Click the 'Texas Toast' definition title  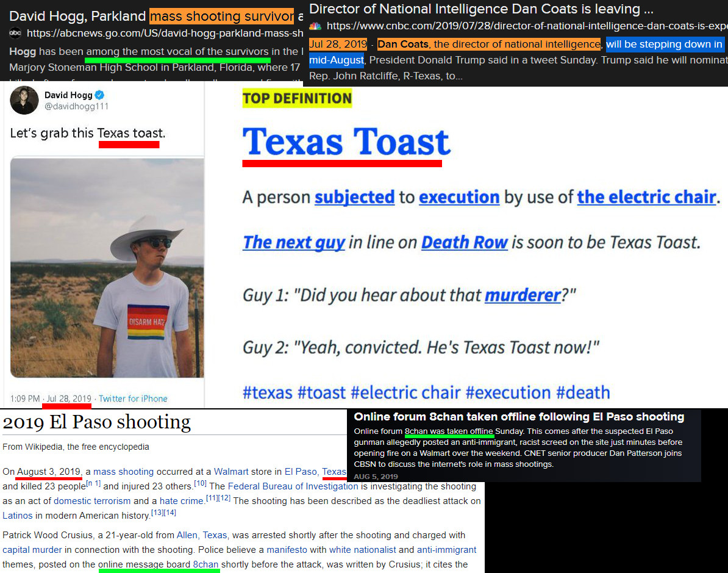point(346,142)
